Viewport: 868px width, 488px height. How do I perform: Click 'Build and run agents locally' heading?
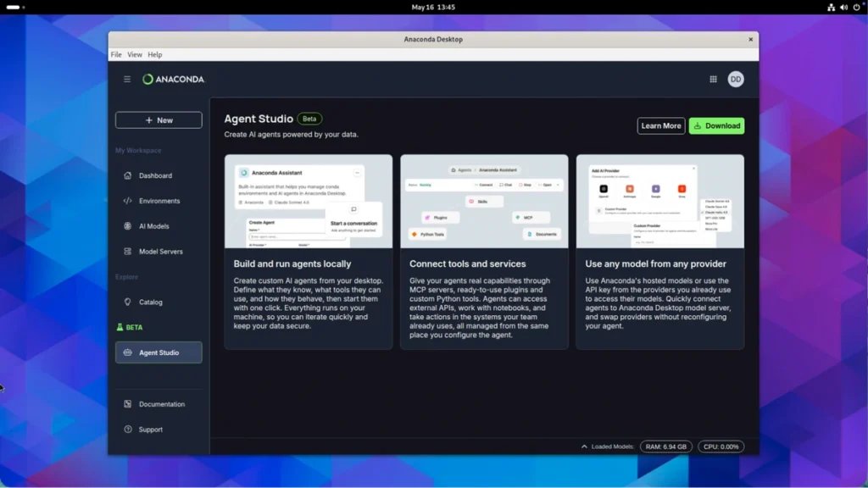[x=292, y=264]
